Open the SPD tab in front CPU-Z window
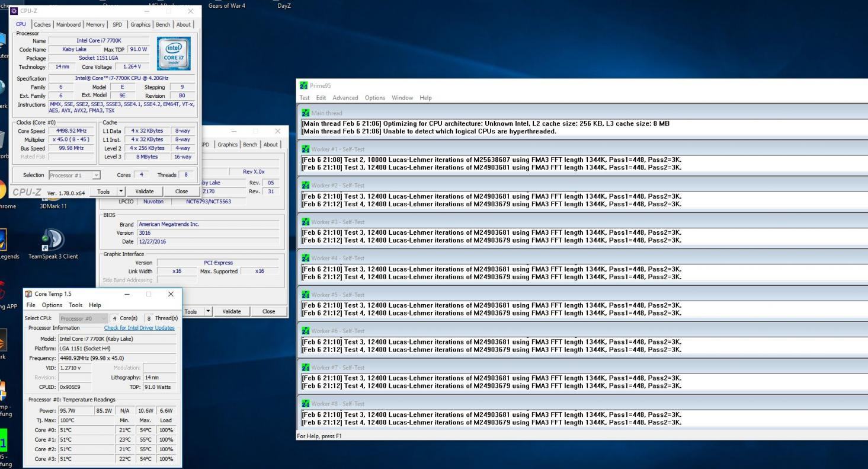 tap(117, 24)
